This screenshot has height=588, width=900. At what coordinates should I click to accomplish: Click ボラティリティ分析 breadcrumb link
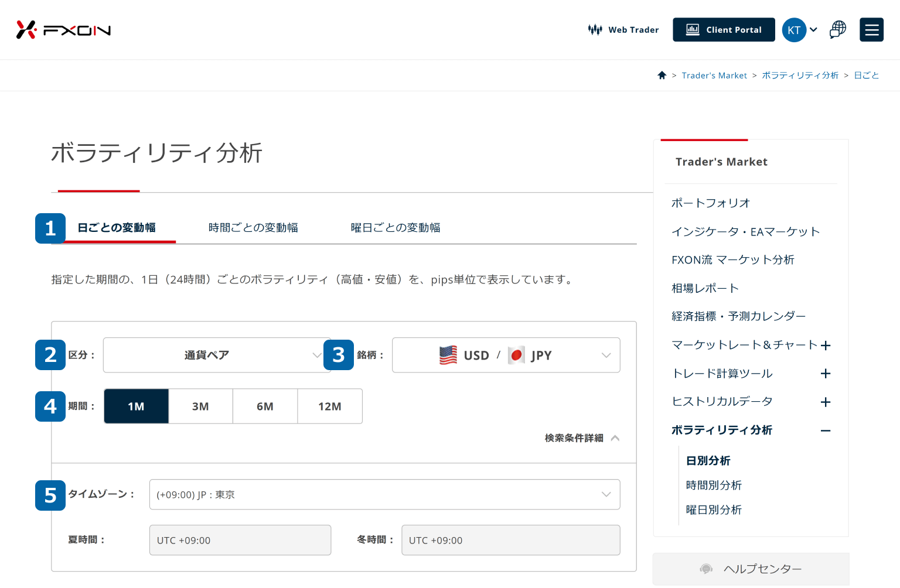click(x=800, y=76)
